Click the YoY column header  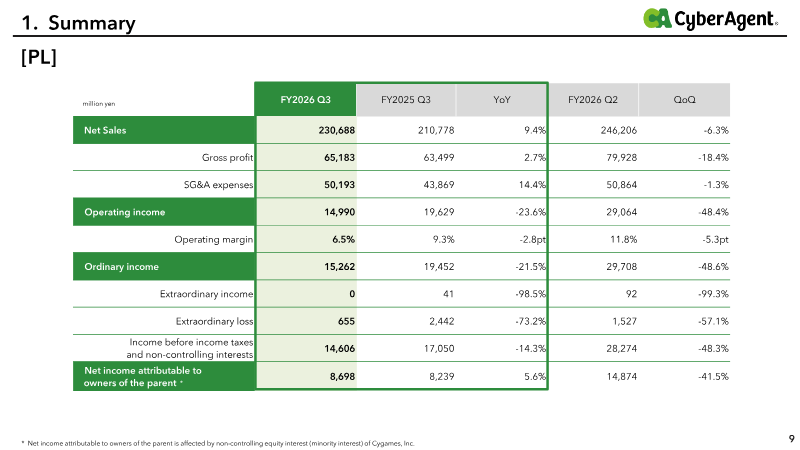502,99
